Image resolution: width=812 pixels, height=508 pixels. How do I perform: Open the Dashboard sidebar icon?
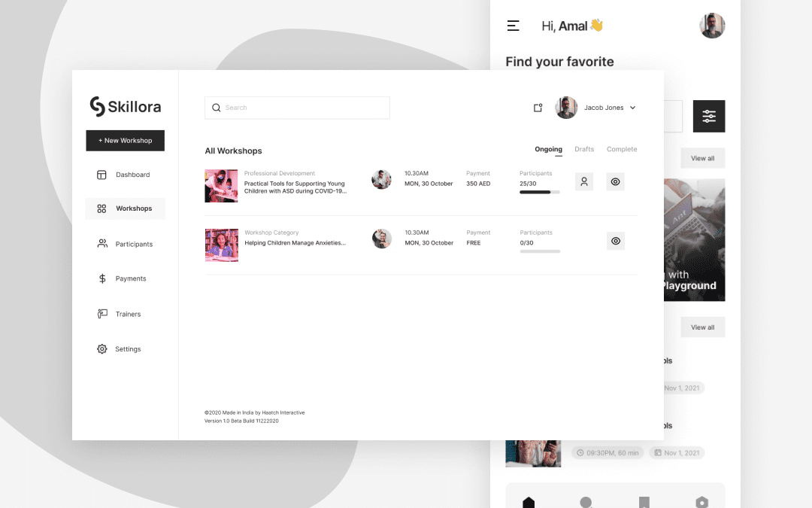pyautogui.click(x=101, y=175)
